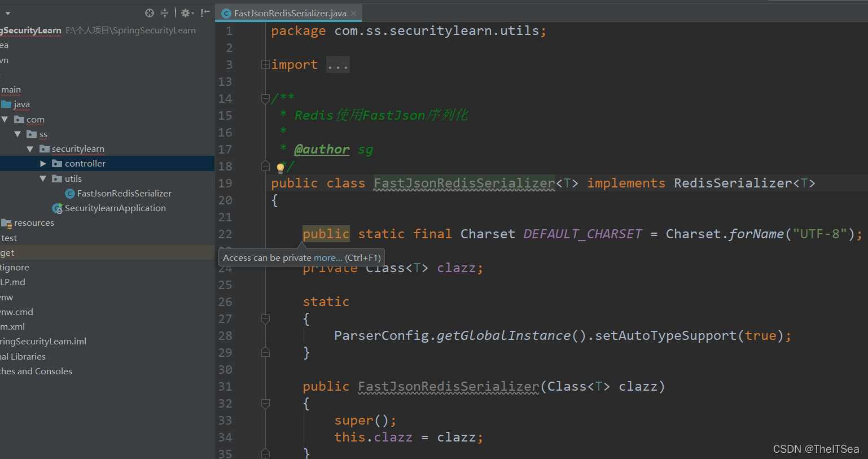Click the SecuritylearnApplication run-class icon
Viewport: 868px width, 459px height.
pos(58,208)
